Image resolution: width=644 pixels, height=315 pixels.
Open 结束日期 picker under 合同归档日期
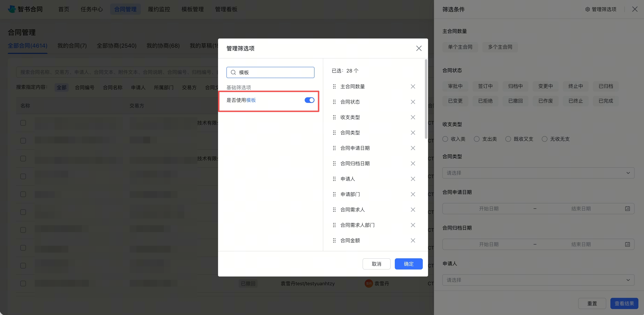tap(581, 244)
